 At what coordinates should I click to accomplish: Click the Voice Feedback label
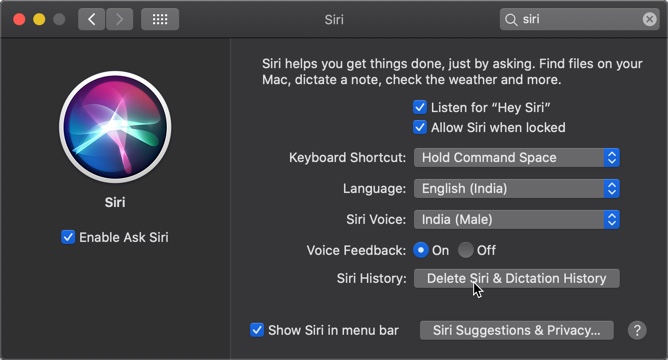click(x=356, y=250)
